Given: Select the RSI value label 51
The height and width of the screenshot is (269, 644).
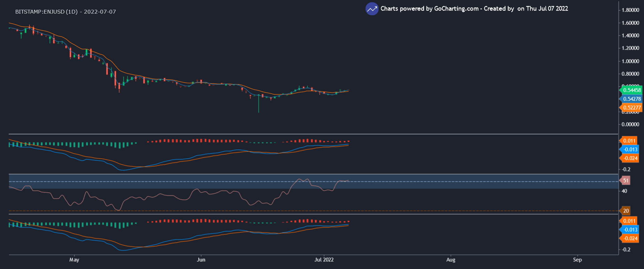Looking at the screenshot, I should [x=626, y=180].
